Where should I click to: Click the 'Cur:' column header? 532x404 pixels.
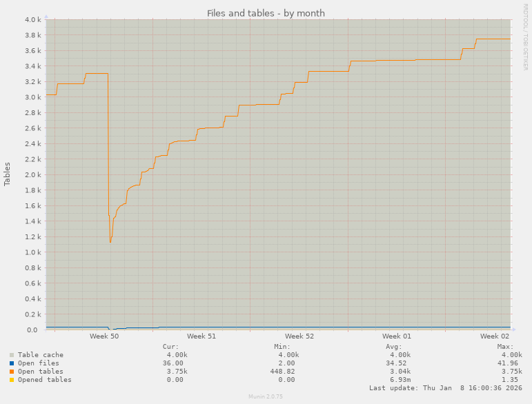click(x=170, y=347)
